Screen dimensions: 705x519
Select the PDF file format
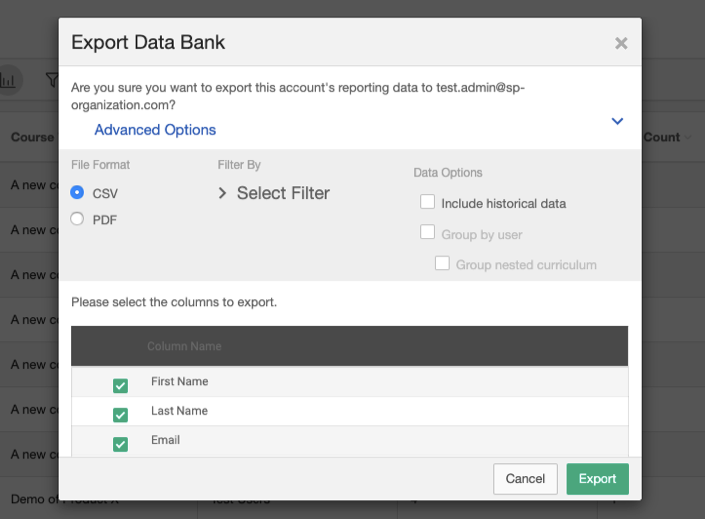(77, 219)
